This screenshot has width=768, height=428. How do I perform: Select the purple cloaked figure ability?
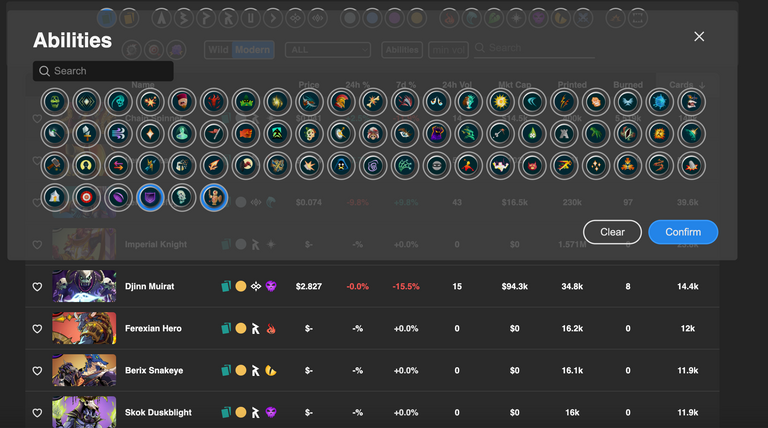tap(437, 134)
